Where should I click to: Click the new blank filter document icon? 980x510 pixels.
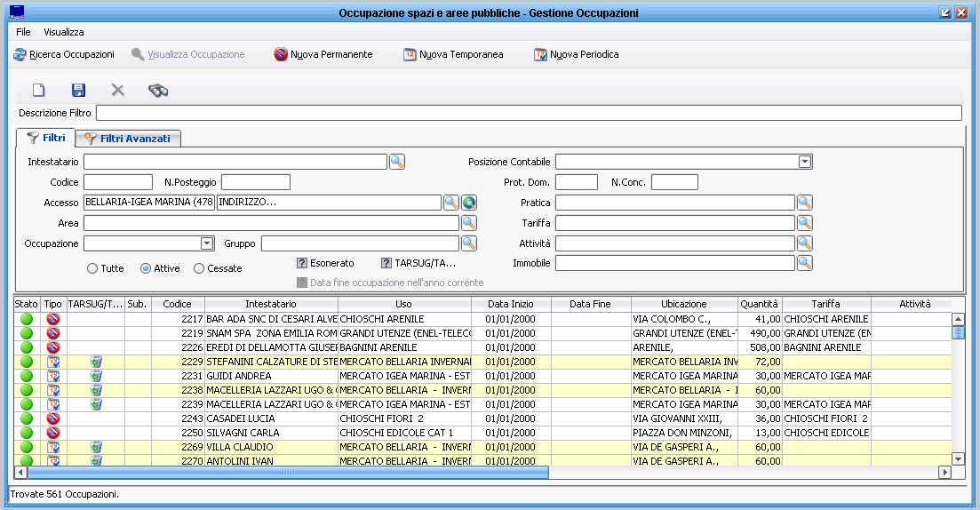point(38,90)
